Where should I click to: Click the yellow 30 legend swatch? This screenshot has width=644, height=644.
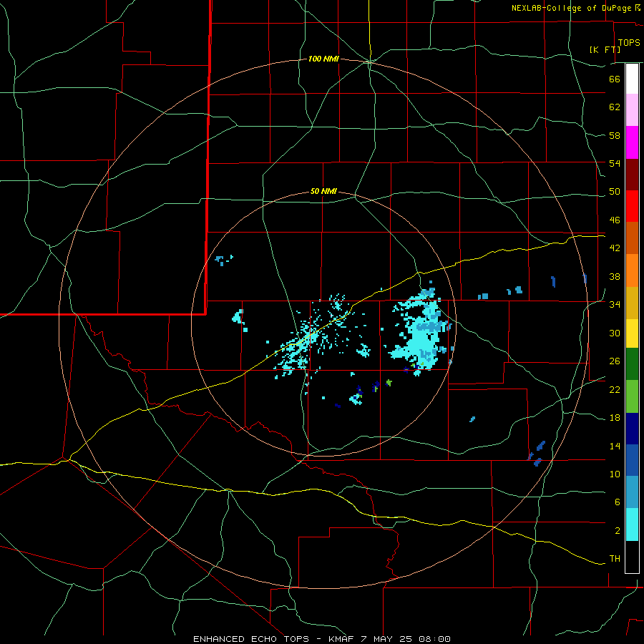pos(632,333)
